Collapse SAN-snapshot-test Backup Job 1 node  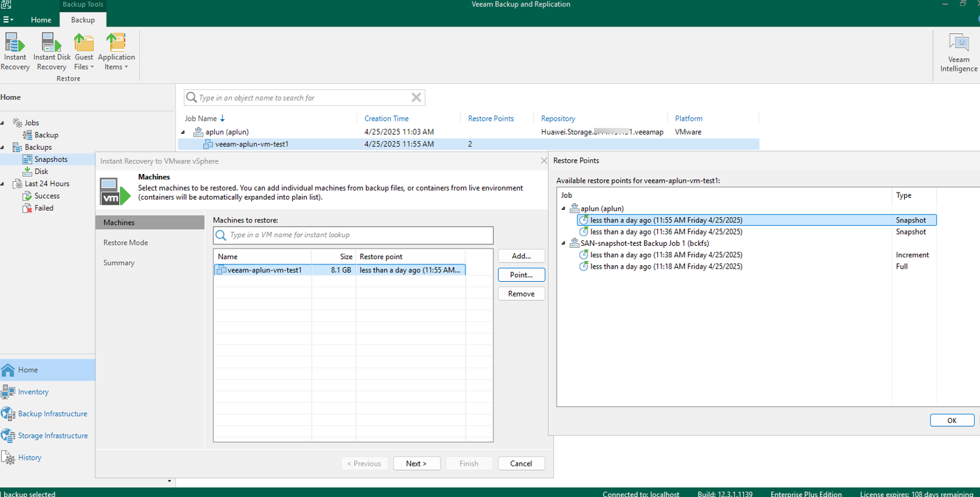tap(563, 243)
